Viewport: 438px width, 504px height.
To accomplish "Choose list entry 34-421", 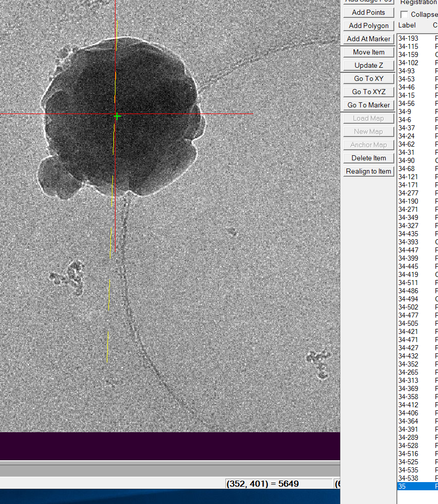I will pos(418,331).
